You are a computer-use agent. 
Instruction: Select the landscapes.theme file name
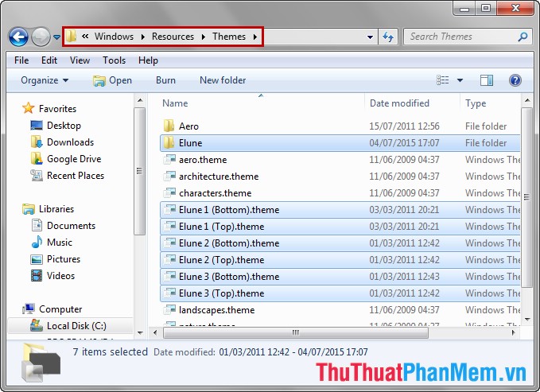coord(216,309)
